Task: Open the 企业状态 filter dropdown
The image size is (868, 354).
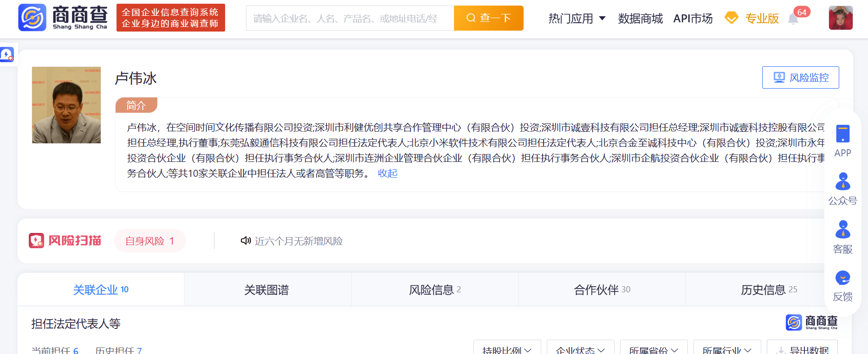Action: coord(581,349)
